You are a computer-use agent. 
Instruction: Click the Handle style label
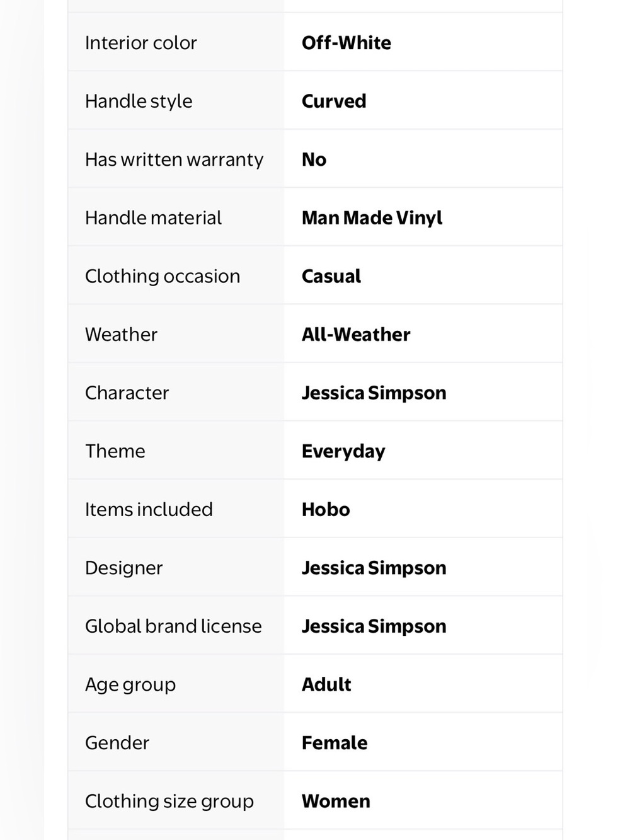point(139,101)
